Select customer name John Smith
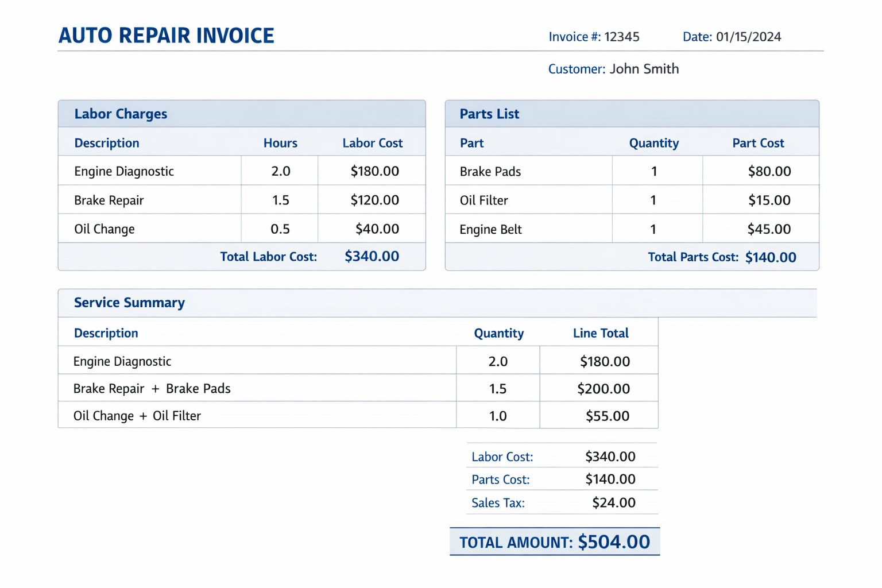 pyautogui.click(x=644, y=69)
